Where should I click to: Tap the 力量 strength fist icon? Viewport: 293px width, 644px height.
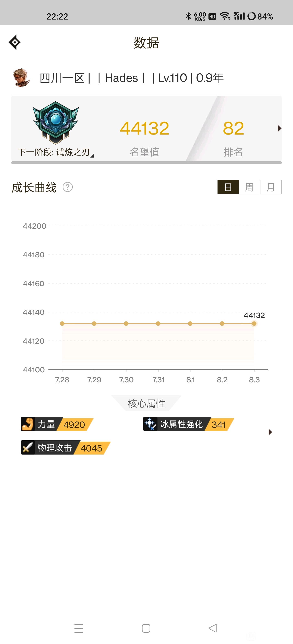(28, 424)
